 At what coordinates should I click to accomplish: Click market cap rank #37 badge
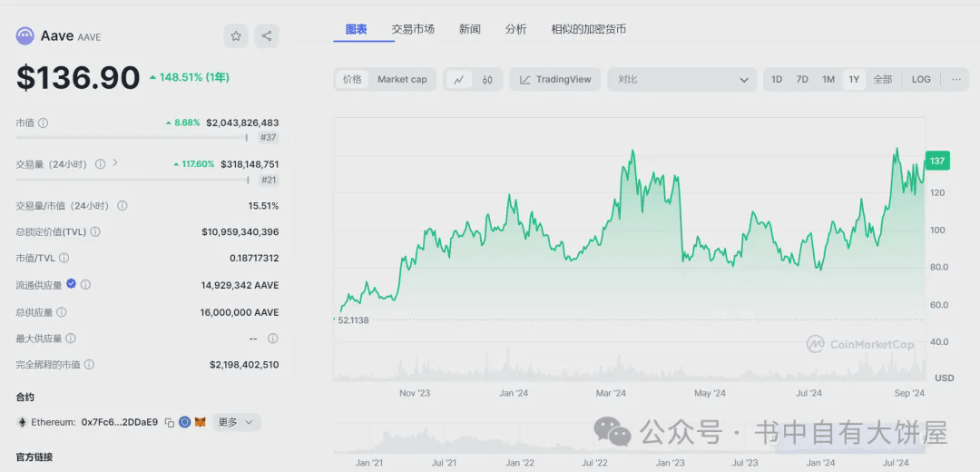point(268,138)
